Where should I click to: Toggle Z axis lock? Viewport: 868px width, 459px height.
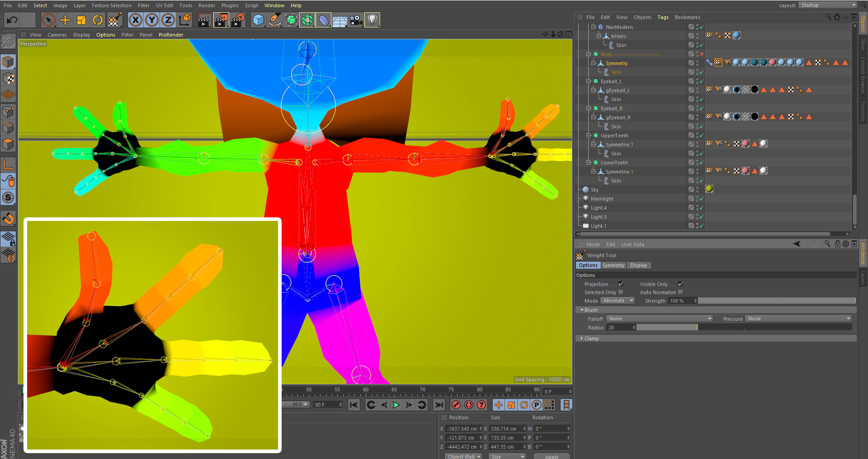coord(168,20)
